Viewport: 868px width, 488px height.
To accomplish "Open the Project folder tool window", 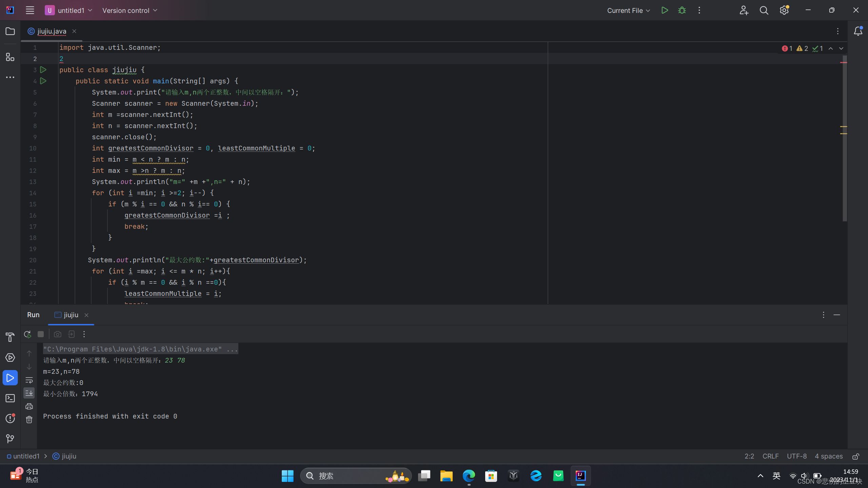I will click(x=10, y=31).
